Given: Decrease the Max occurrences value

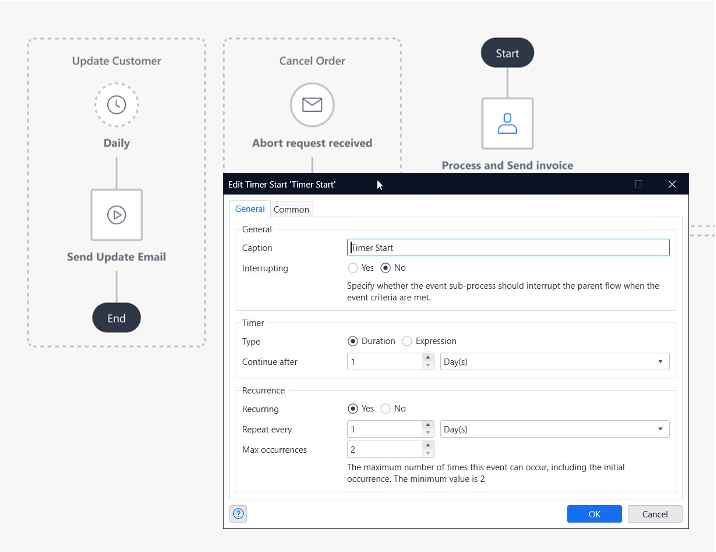Looking at the screenshot, I should click(428, 453).
